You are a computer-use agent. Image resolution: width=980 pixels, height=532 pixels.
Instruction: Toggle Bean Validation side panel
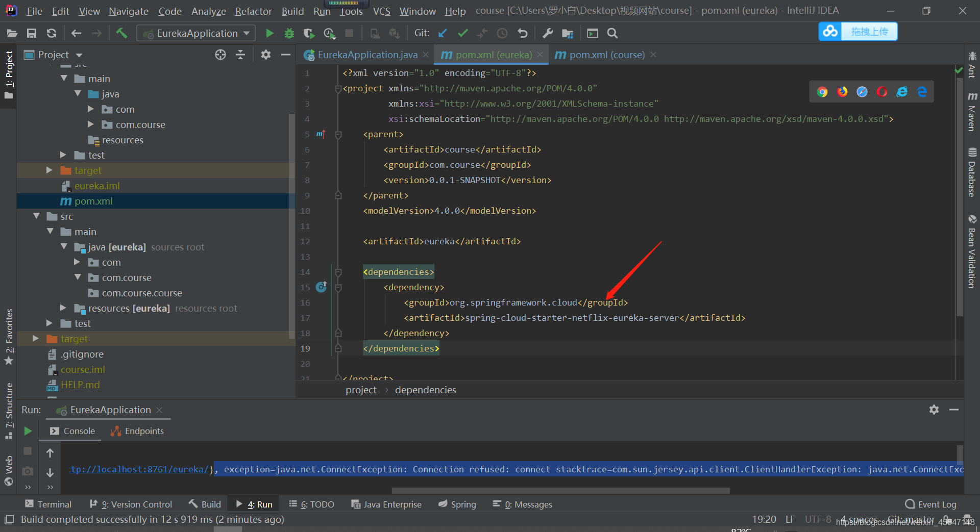pos(972,251)
